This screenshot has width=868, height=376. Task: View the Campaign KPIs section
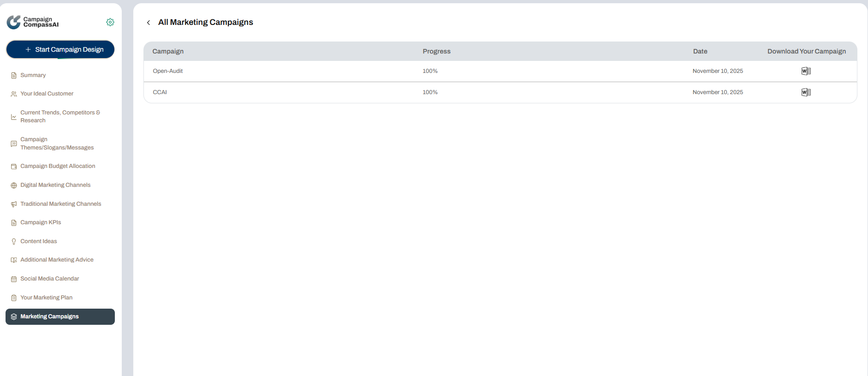point(41,222)
